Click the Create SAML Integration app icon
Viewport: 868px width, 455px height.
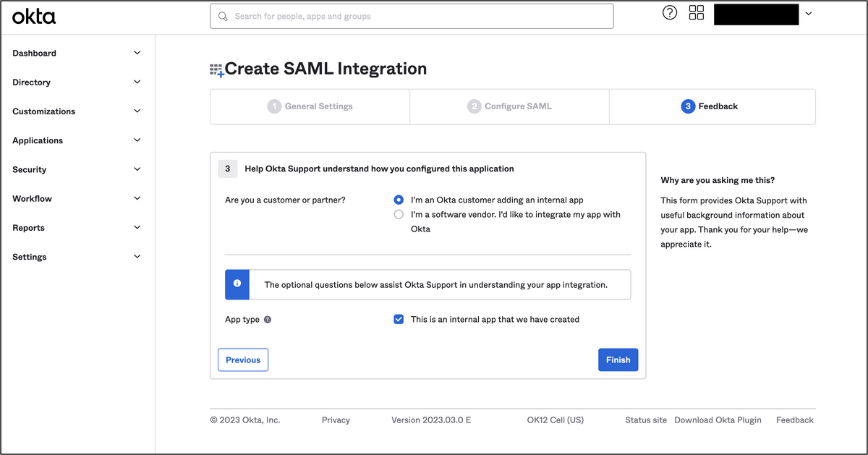(x=217, y=70)
